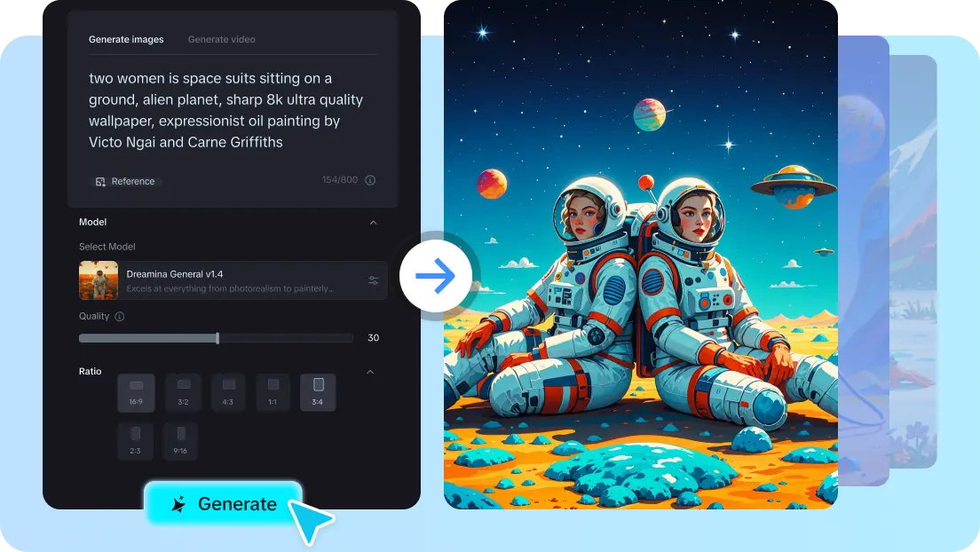
Task: Adjust the Quality slider handle
Action: 217,338
